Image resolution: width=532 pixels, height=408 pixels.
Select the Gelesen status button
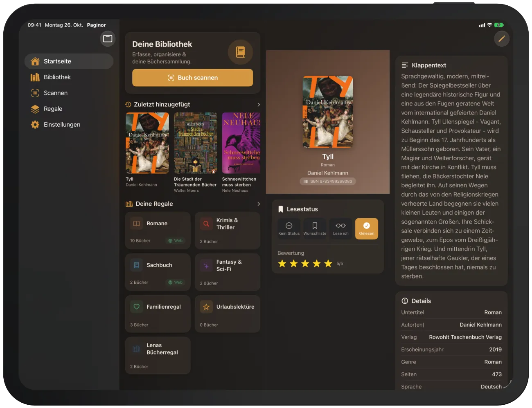point(367,229)
